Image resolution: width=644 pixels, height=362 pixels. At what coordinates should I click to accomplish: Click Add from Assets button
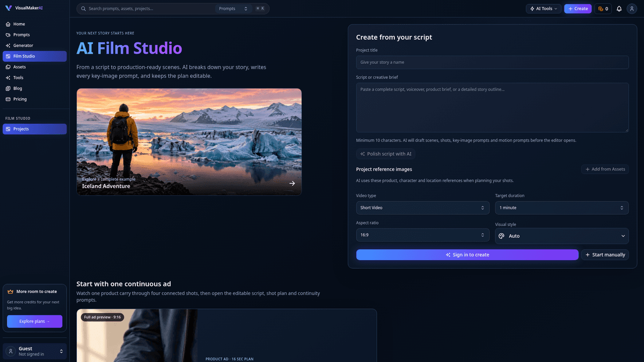[x=605, y=169]
